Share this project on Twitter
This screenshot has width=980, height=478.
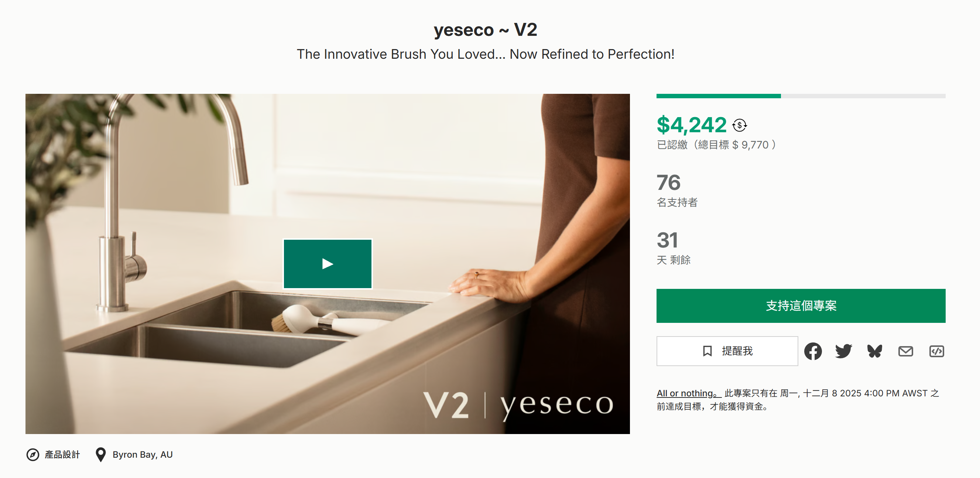click(843, 351)
